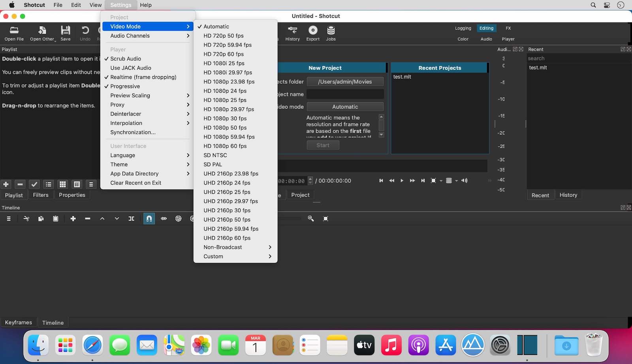Toggle scrub while dragging icon
Image resolution: width=632 pixels, height=364 pixels.
[164, 219]
